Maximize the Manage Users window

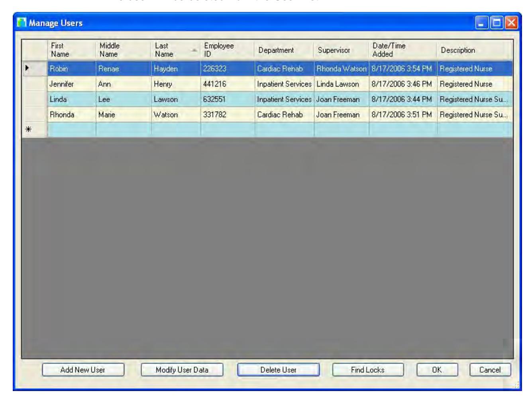[497, 23]
